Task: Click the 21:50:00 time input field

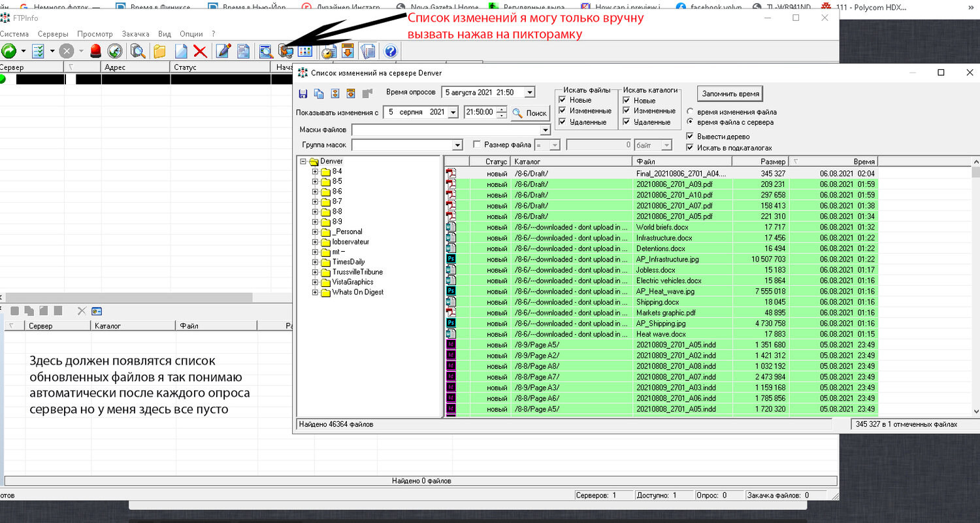Action: click(x=480, y=112)
